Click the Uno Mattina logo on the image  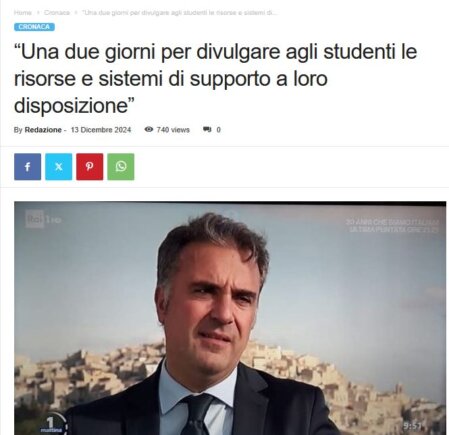pyautogui.click(x=54, y=424)
